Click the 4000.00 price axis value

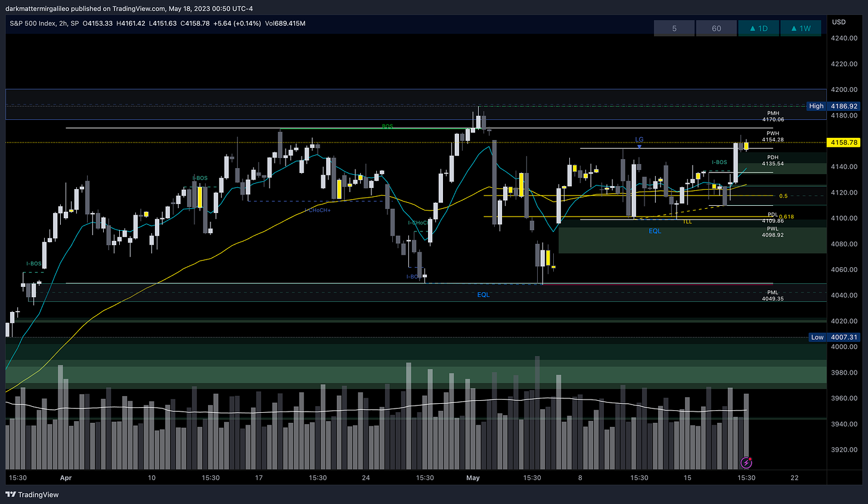point(844,347)
